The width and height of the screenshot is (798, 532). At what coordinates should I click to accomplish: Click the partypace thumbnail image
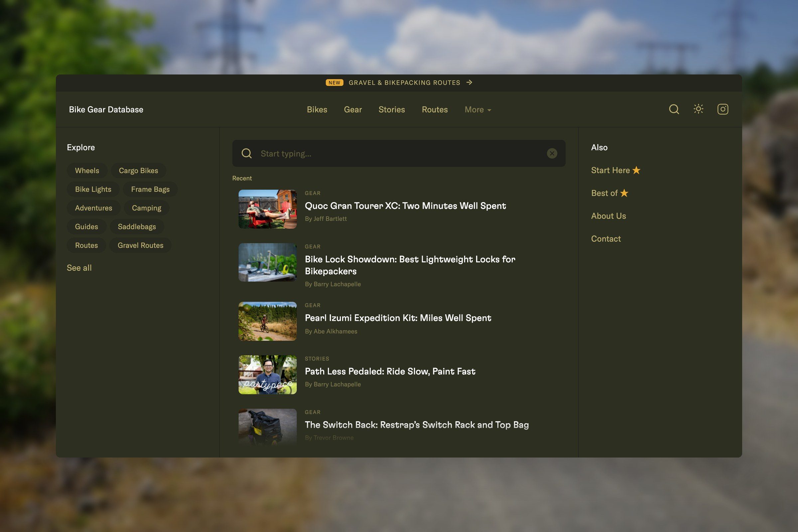point(267,375)
